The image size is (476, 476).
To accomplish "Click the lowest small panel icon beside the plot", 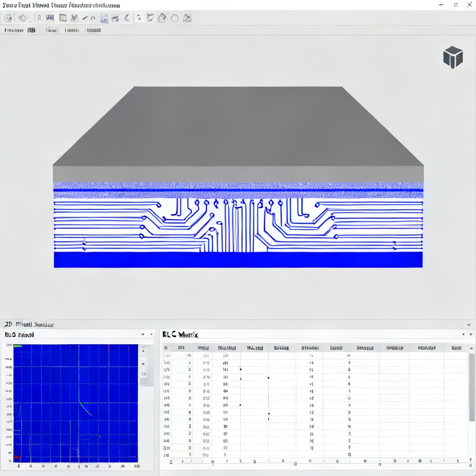I will (x=144, y=374).
